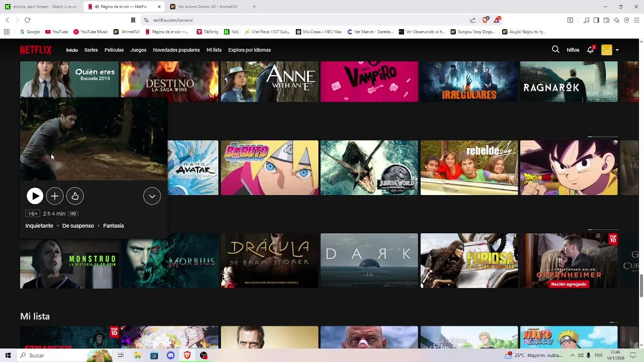This screenshot has height=362, width=644.
Task: Click the De suspenso genre tag
Action: pos(78,226)
